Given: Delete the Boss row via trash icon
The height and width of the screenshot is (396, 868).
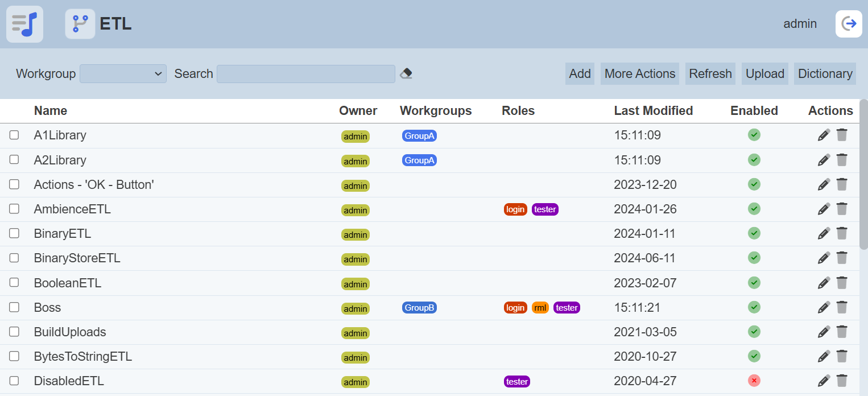Looking at the screenshot, I should [842, 307].
